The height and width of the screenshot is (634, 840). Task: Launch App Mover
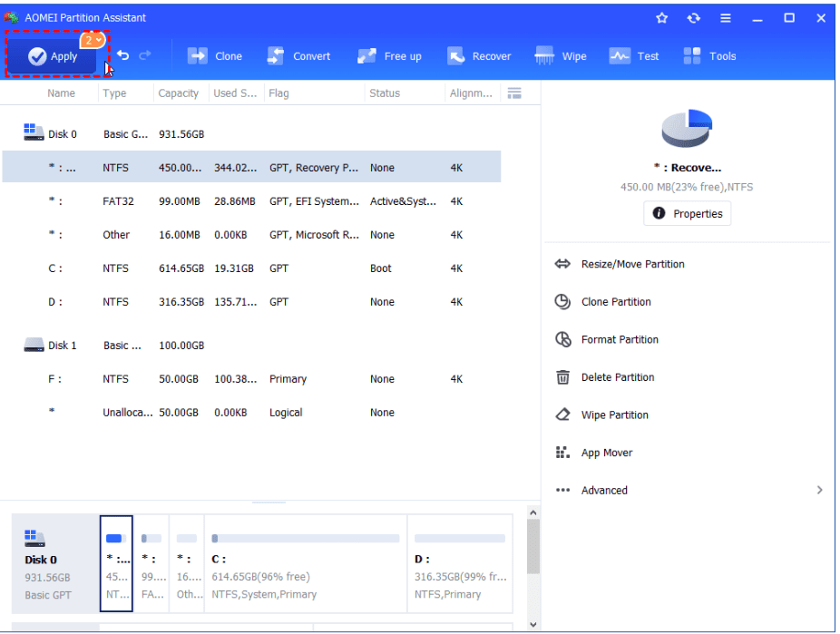click(x=607, y=453)
